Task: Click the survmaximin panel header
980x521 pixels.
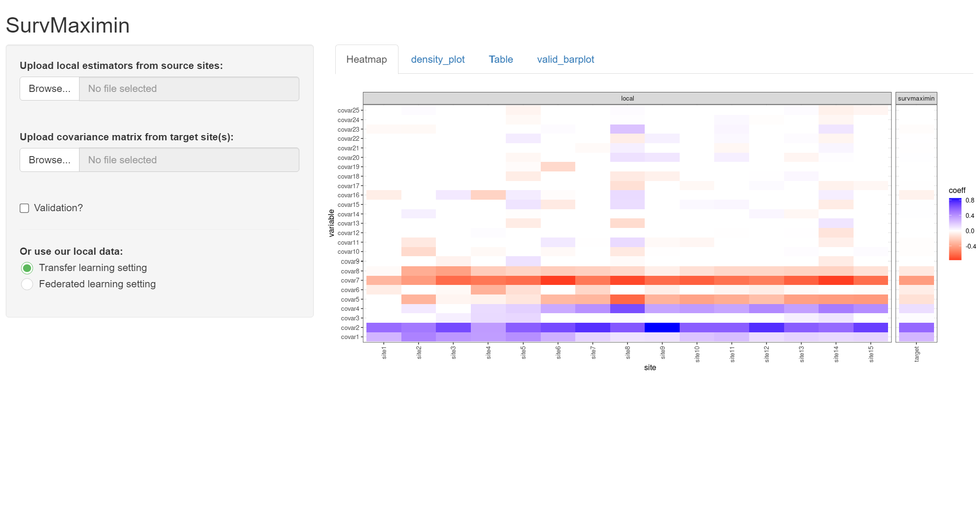Action: tap(916, 98)
